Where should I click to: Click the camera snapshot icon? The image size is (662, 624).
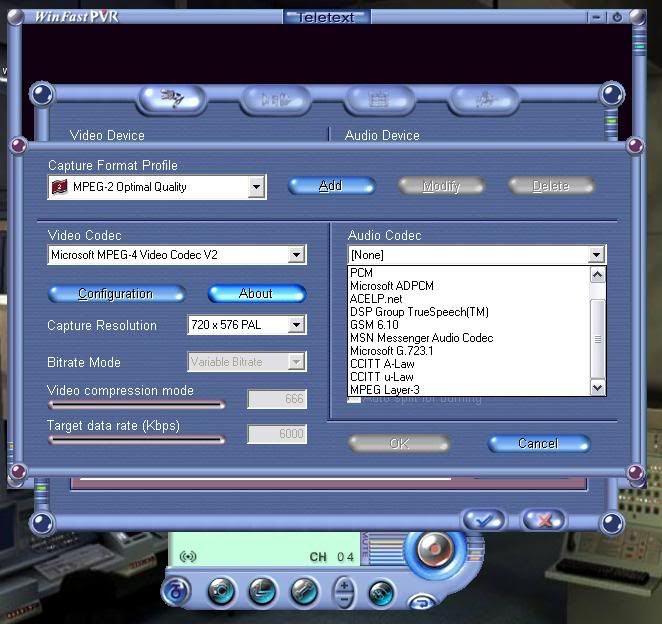tap(222, 591)
